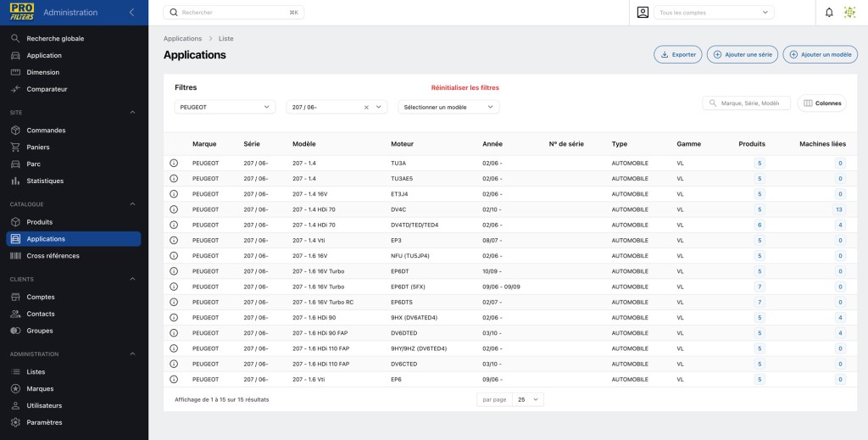868x440 pixels.
Task: Open the notifications bell icon
Action: tap(829, 13)
